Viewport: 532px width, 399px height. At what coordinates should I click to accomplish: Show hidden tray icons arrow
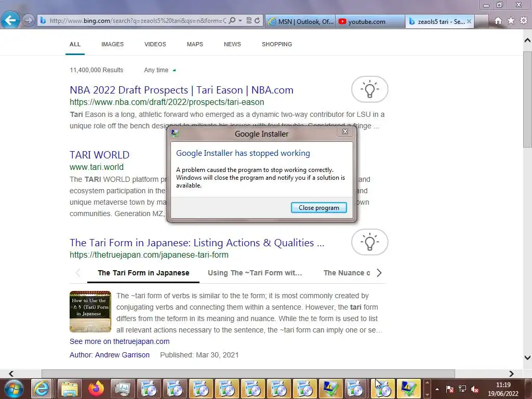(437, 389)
